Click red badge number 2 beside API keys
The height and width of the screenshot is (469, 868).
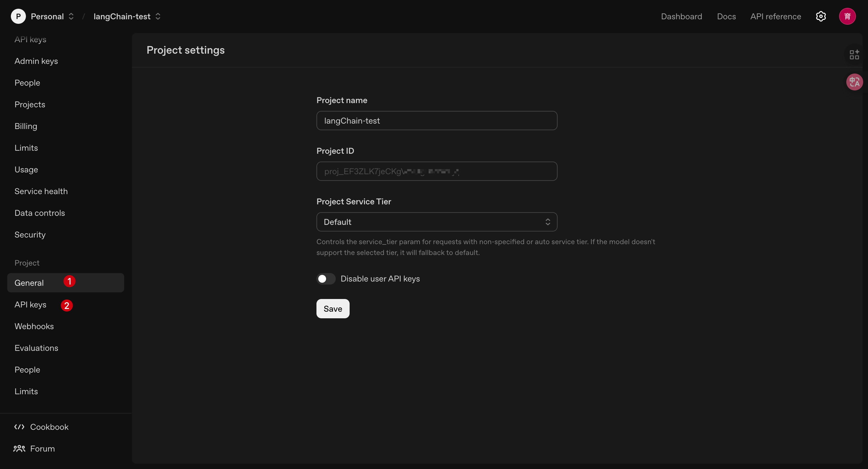[x=67, y=306]
